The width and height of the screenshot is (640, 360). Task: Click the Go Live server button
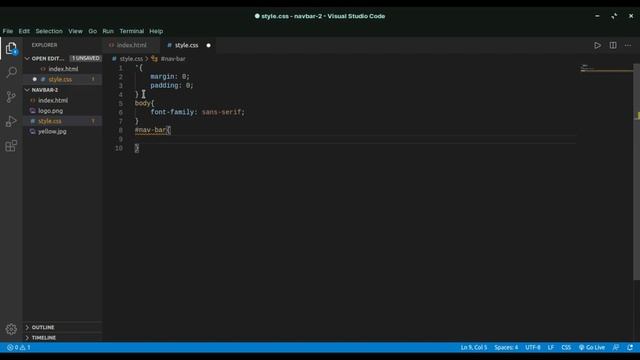[591, 347]
